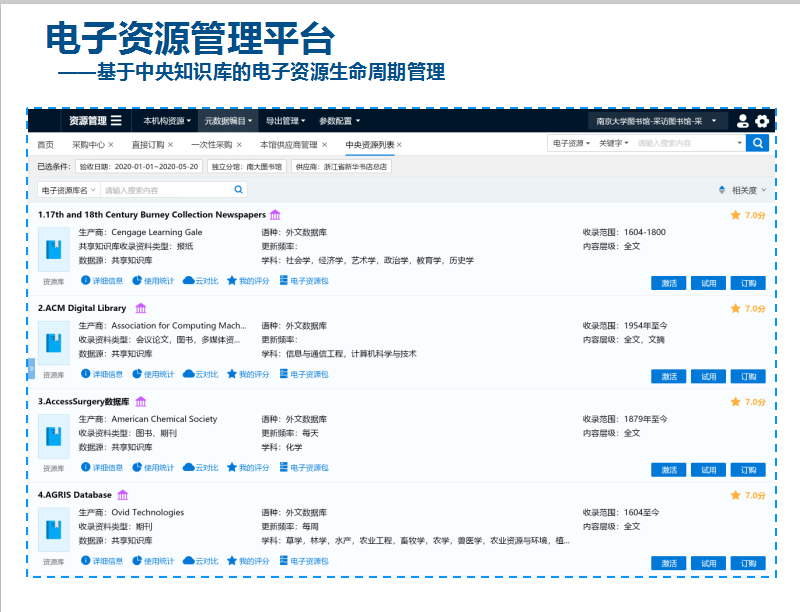Click the institution icon beside AccessSurgery数据库

(x=141, y=402)
